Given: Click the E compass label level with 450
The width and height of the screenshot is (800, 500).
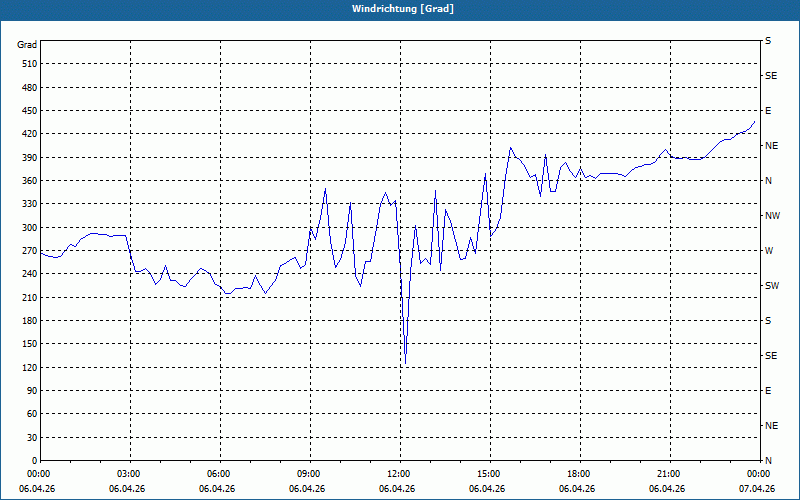Looking at the screenshot, I should (x=768, y=111).
